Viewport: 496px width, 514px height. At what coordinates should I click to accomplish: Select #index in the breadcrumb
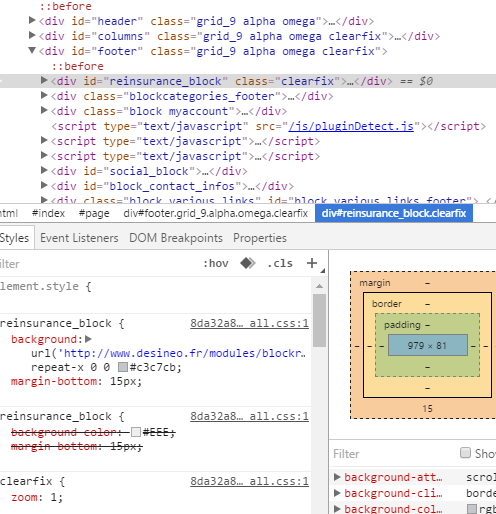click(x=48, y=213)
